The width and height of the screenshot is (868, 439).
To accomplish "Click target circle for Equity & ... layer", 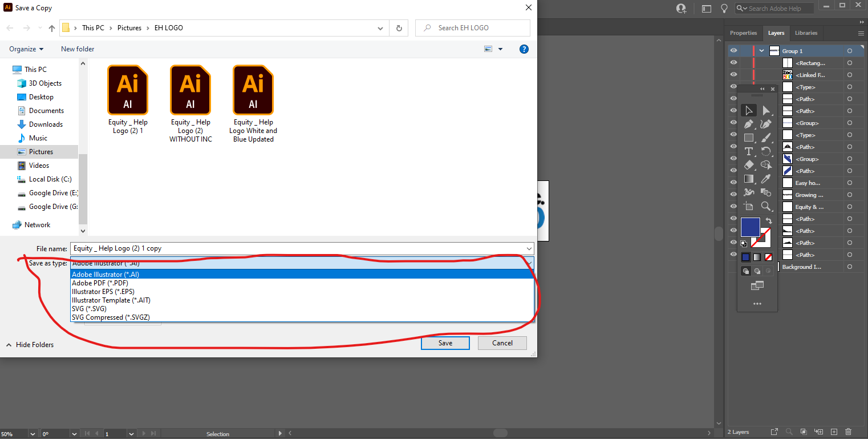I will point(850,207).
